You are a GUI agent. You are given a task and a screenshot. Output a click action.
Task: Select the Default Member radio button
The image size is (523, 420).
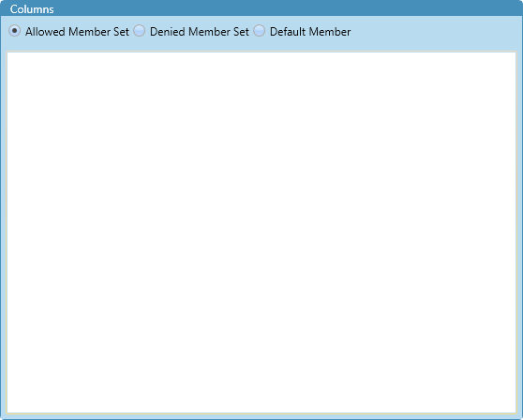click(260, 31)
